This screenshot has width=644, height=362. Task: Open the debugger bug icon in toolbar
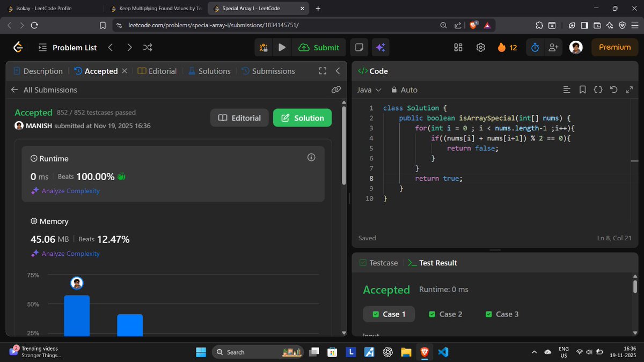(263, 47)
